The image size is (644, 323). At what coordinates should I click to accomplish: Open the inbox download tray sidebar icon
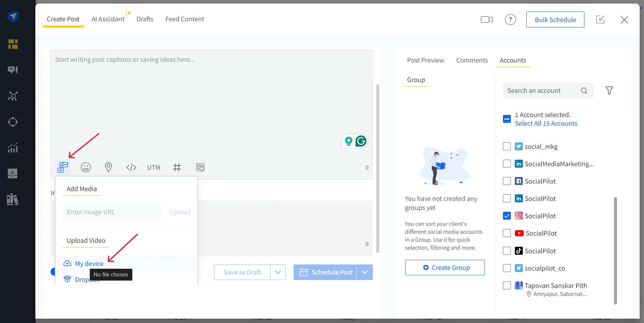coord(13,173)
